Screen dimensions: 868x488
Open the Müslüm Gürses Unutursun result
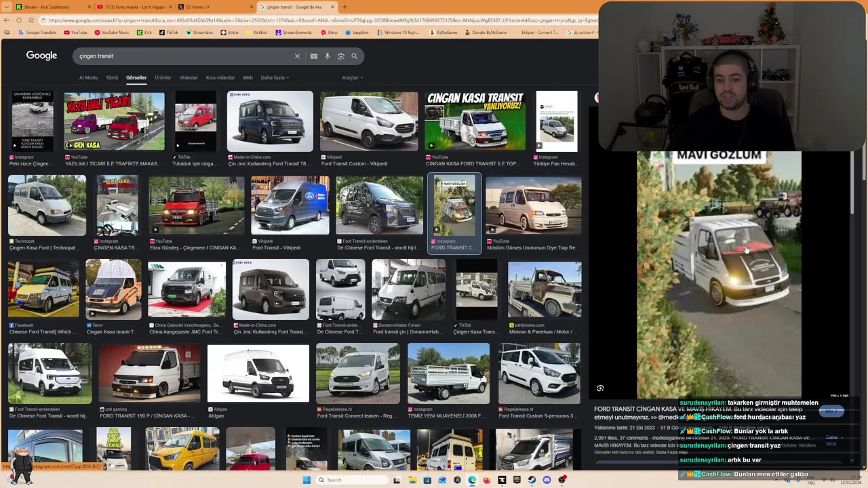tap(533, 205)
